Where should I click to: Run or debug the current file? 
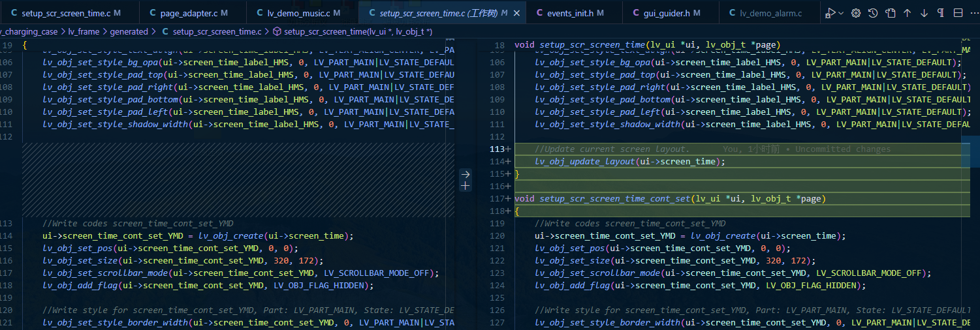[830, 13]
